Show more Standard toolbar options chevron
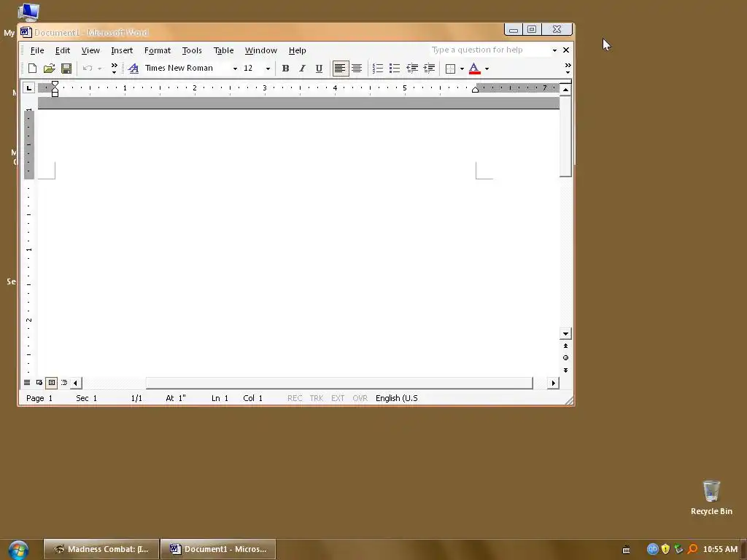747x560 pixels. [115, 69]
